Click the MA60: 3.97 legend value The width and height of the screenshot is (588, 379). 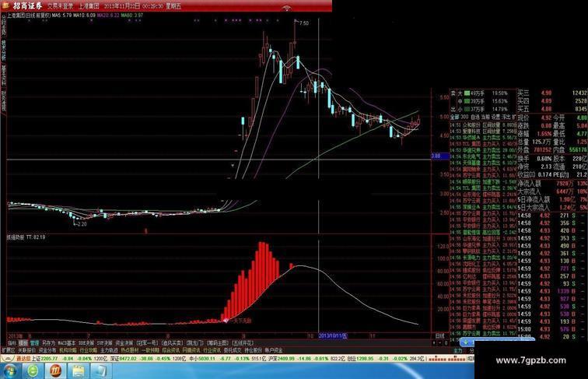(131, 16)
